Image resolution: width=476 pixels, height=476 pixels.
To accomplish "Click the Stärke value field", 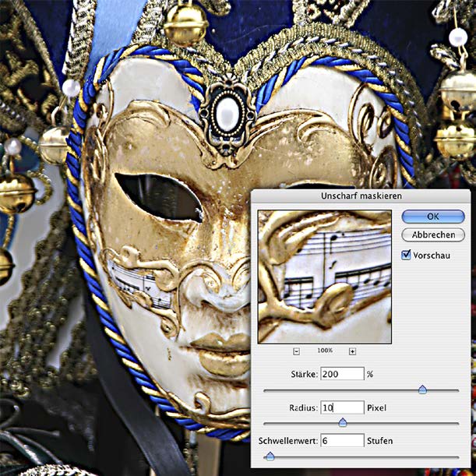I will (x=342, y=374).
